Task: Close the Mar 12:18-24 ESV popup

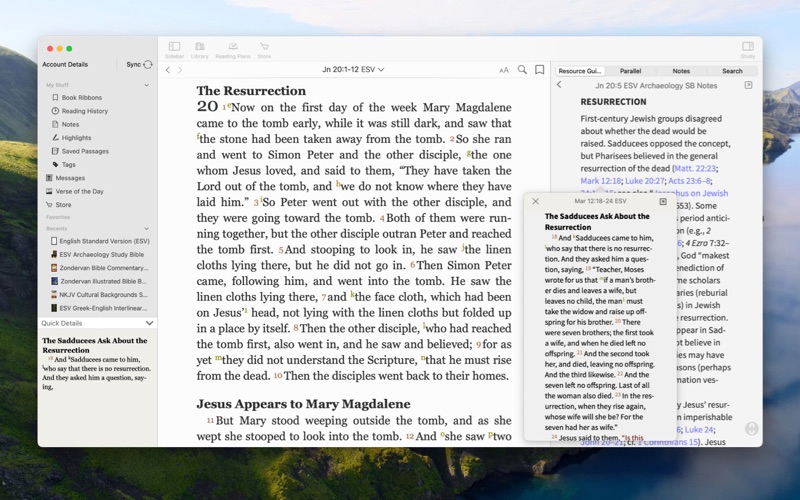Action: pos(535,201)
